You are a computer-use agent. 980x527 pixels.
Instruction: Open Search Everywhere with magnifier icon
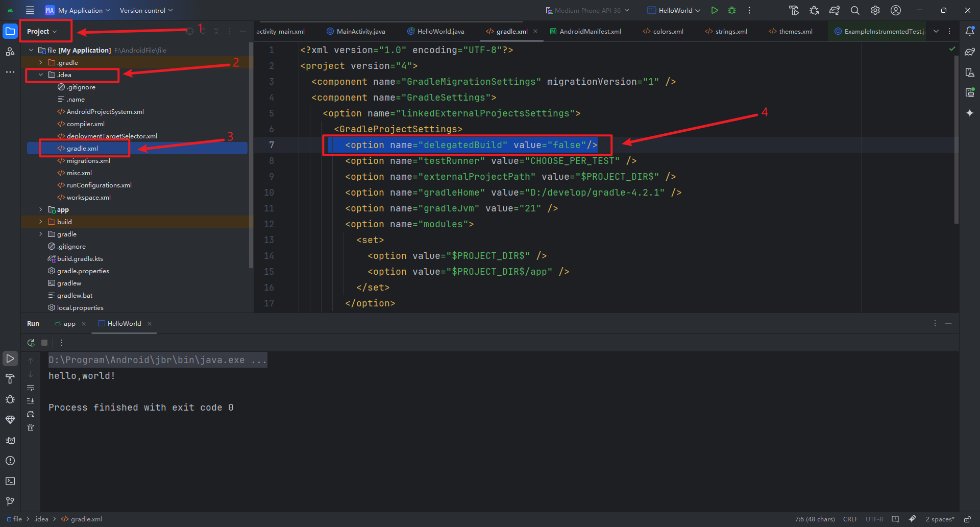click(854, 10)
